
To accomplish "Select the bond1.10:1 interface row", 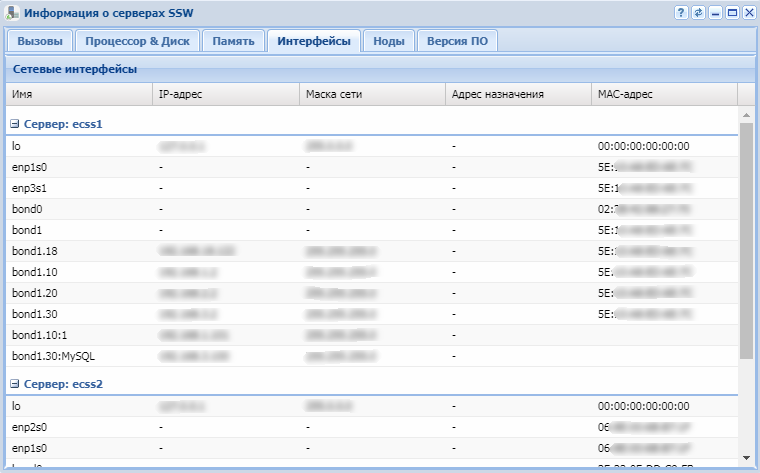I will point(372,335).
